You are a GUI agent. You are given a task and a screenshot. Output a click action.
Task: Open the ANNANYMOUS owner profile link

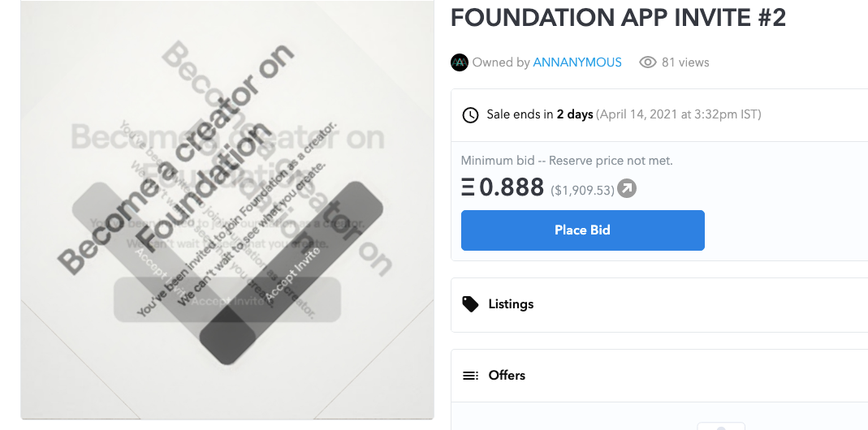pyautogui.click(x=577, y=62)
